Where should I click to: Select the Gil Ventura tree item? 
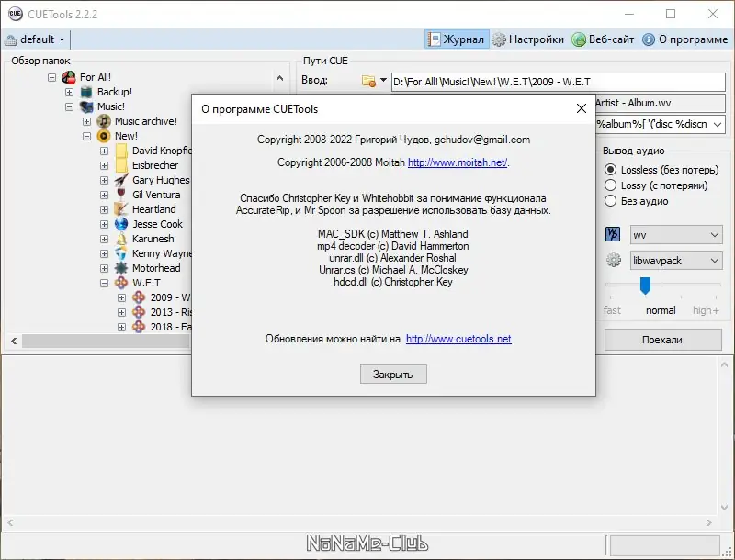coord(156,195)
